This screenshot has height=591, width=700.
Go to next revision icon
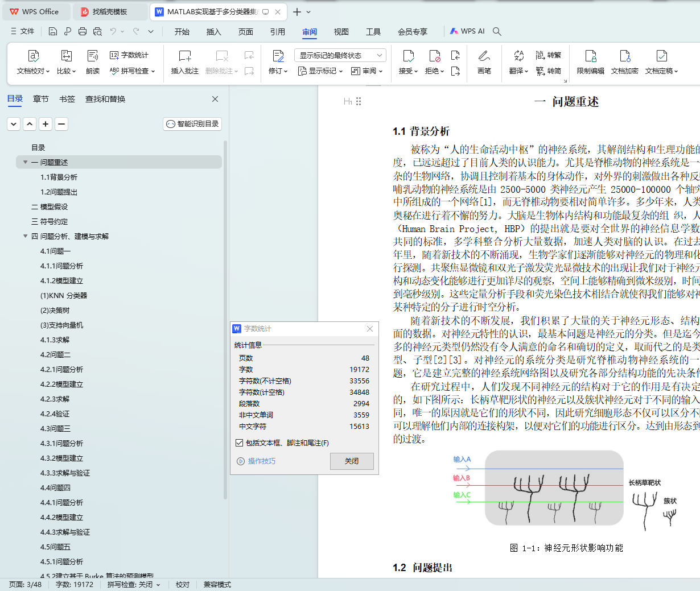(x=455, y=71)
